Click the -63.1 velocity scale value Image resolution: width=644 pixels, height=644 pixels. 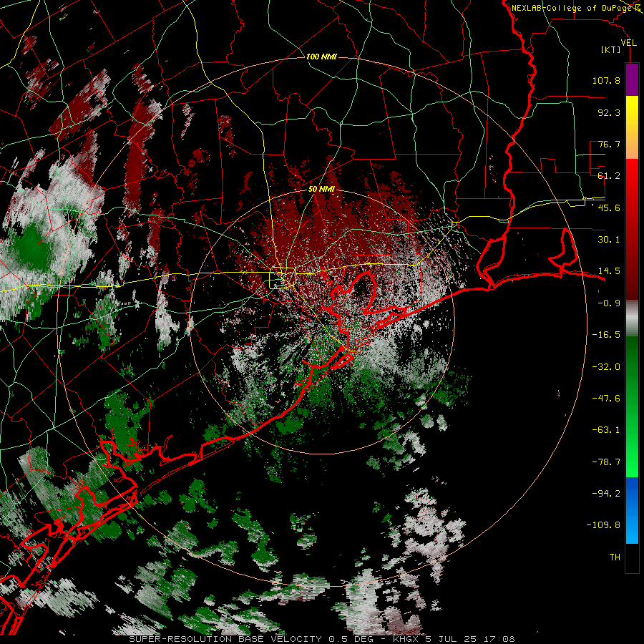(606, 430)
